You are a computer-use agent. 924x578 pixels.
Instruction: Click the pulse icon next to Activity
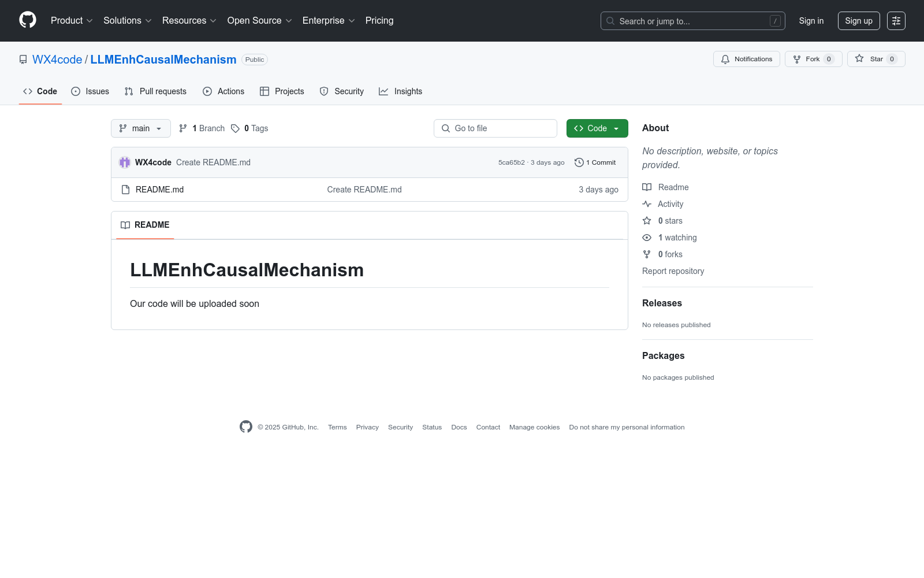point(647,204)
